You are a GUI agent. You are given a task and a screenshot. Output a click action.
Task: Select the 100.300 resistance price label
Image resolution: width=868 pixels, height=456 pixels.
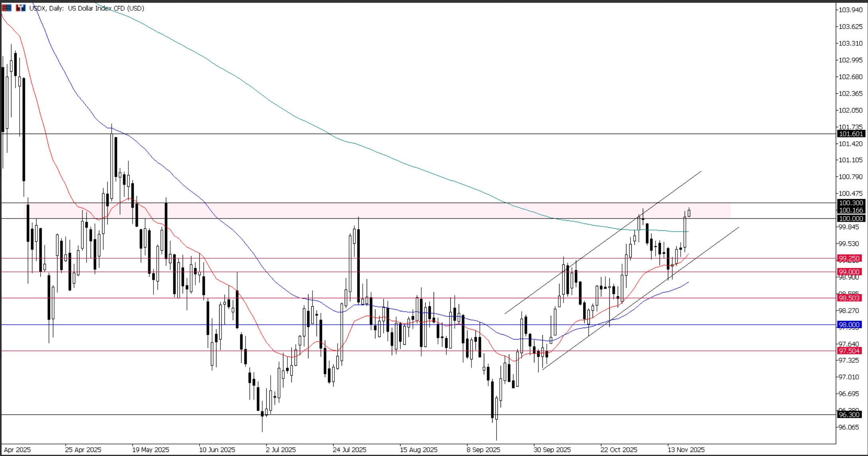(x=851, y=203)
